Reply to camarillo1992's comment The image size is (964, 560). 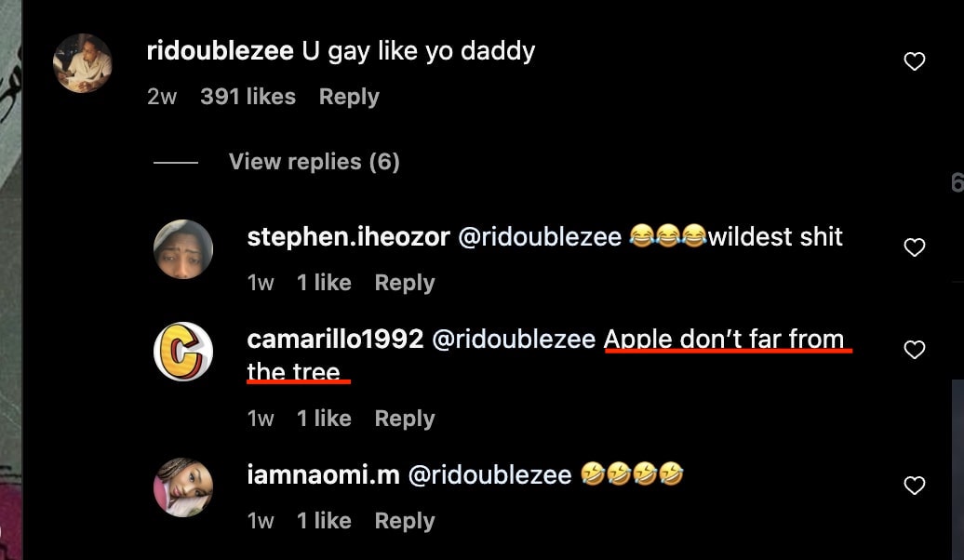[x=405, y=419]
